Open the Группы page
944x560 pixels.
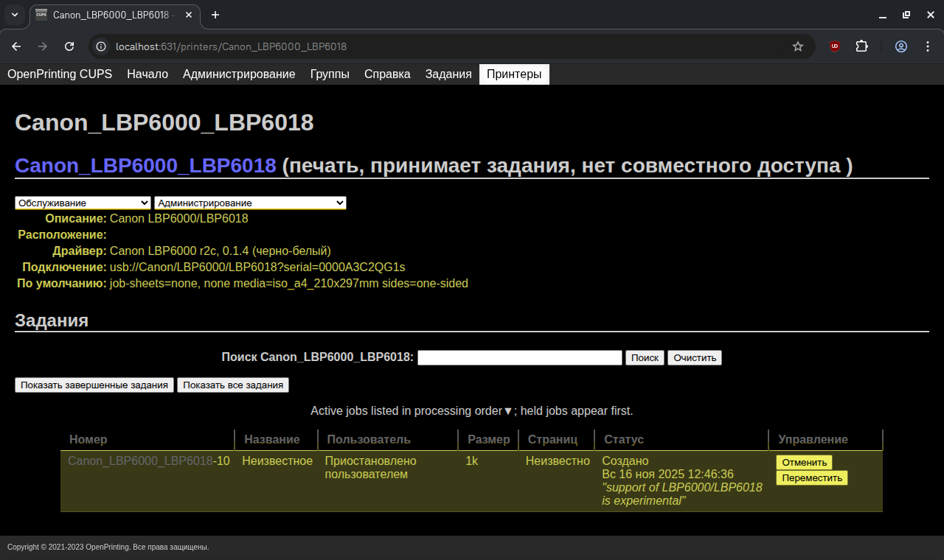click(330, 74)
